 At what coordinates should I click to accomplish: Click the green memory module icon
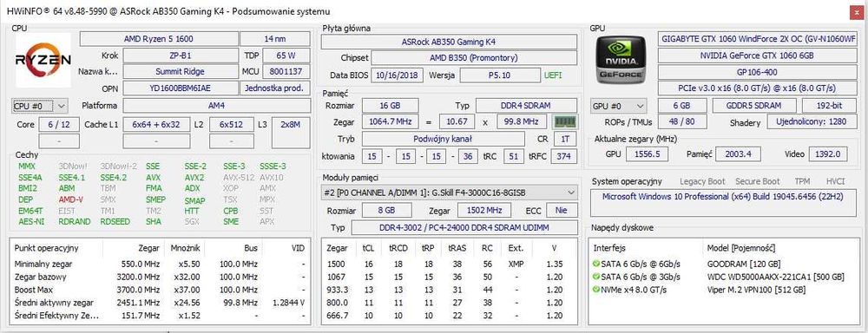(565, 121)
